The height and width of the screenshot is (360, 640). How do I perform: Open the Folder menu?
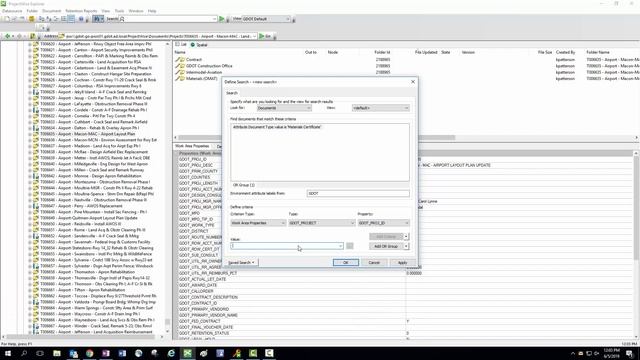[32, 11]
